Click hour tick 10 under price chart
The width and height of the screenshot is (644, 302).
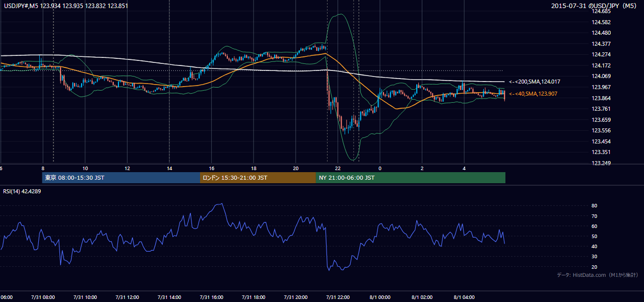pyautogui.click(x=85, y=168)
